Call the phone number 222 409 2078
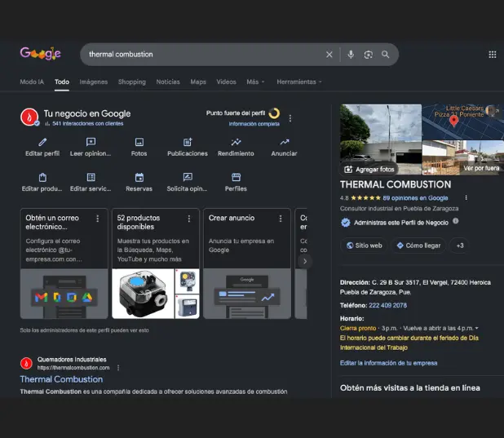 [x=388, y=305]
